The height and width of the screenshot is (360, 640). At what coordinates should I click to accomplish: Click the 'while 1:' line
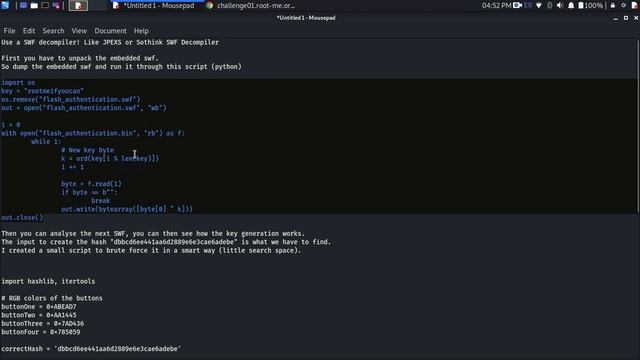point(46,142)
